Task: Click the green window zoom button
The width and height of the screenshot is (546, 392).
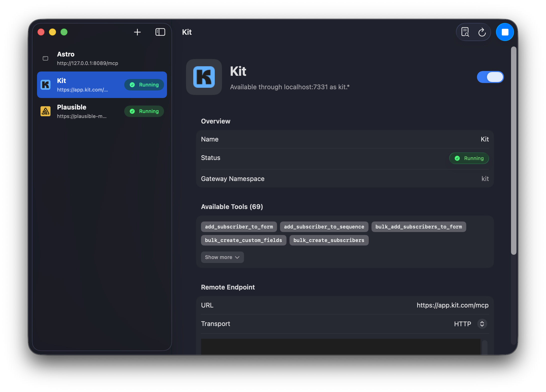Action: (64, 32)
